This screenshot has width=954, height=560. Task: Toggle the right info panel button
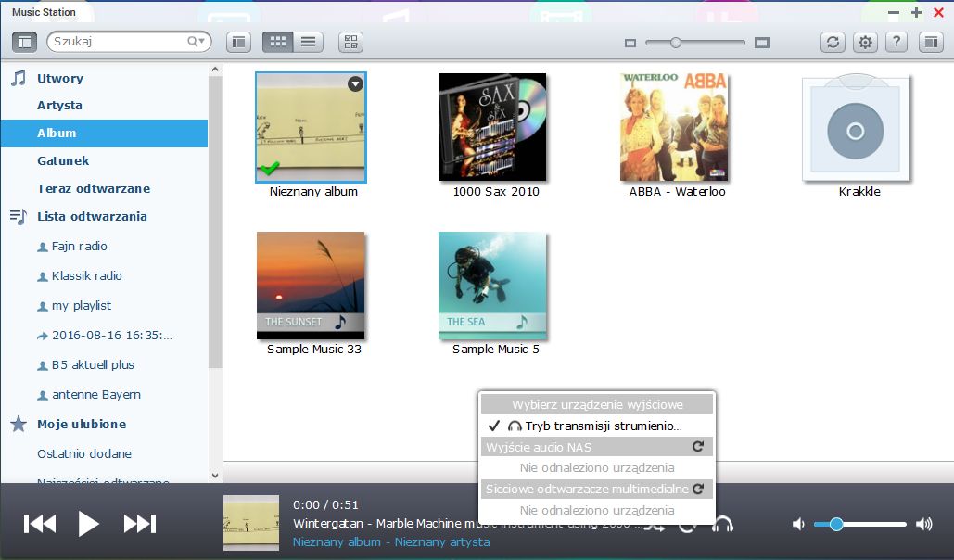[930, 42]
